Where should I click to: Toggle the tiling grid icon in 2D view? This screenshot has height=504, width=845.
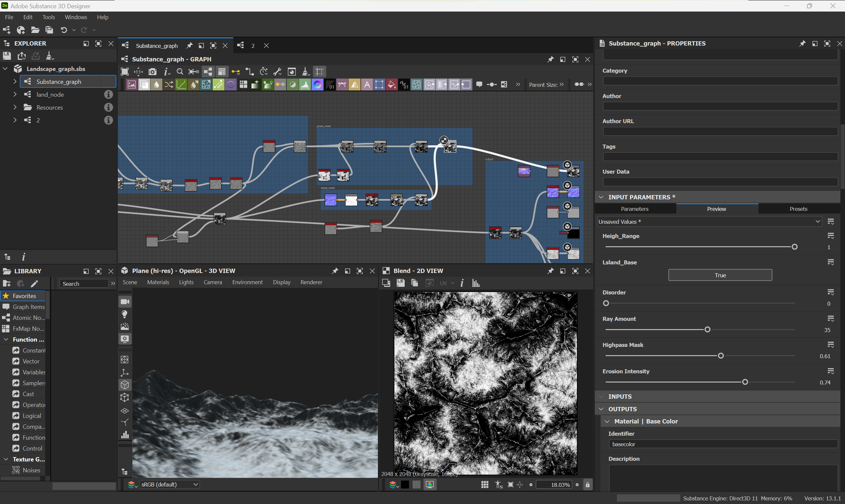485,485
